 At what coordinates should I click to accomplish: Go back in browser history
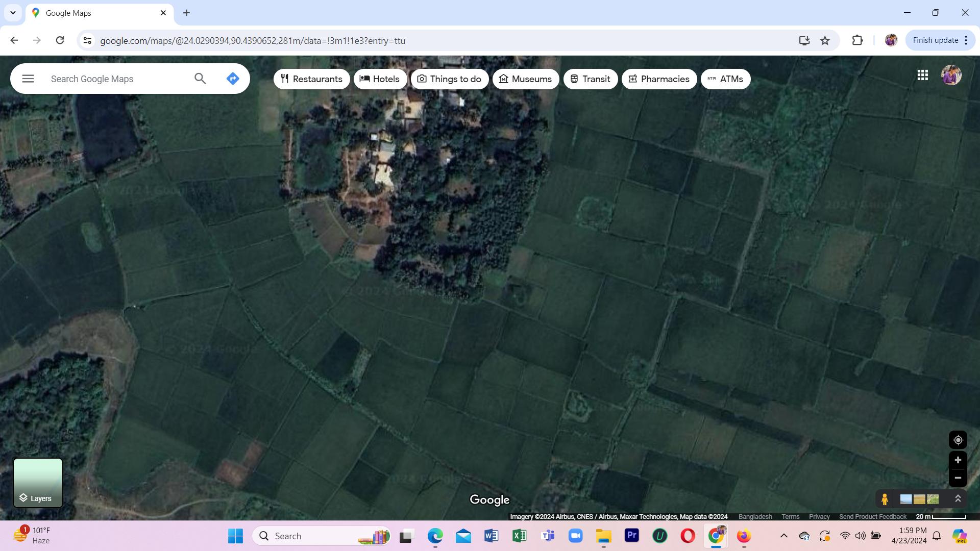pos(14,40)
